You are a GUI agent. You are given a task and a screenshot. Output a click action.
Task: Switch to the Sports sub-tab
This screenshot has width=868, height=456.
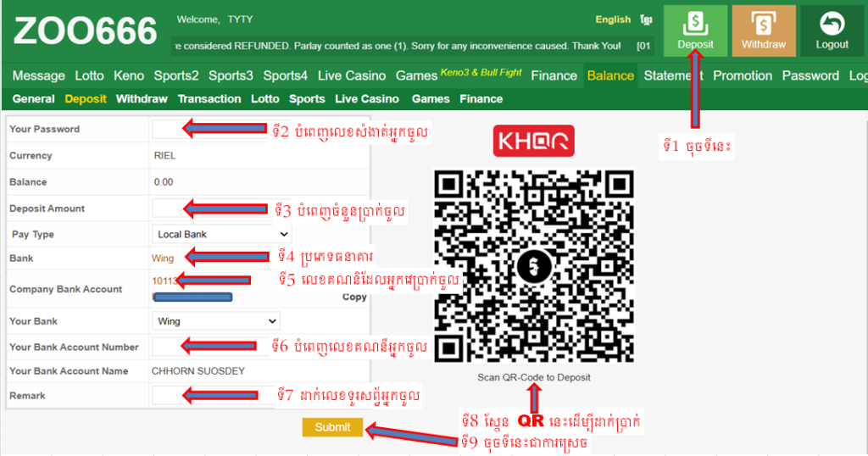coord(307,99)
